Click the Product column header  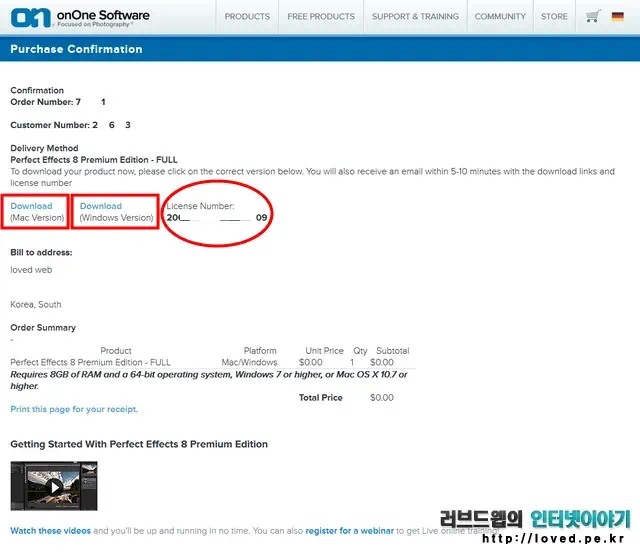tap(116, 351)
